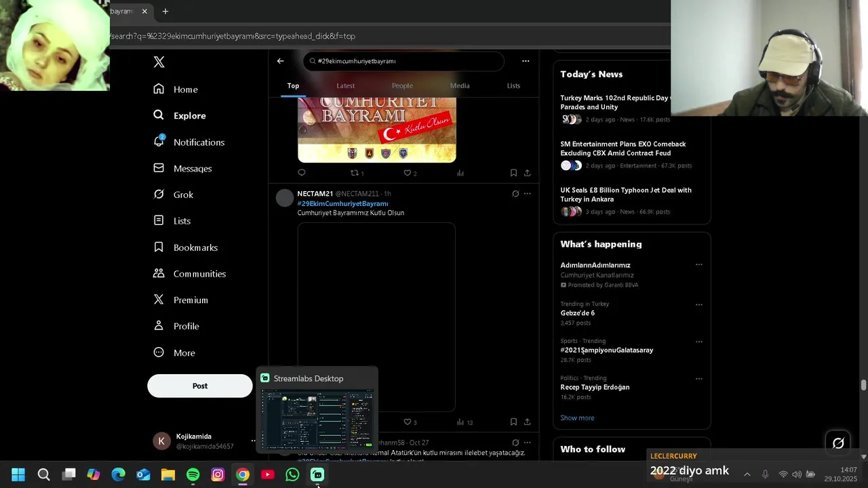Expand the system tray hidden icons chevron
This screenshot has width=868, height=488.
[747, 474]
